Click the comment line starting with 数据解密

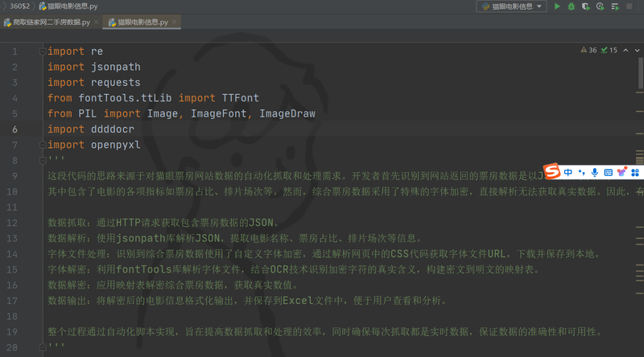pos(173,285)
